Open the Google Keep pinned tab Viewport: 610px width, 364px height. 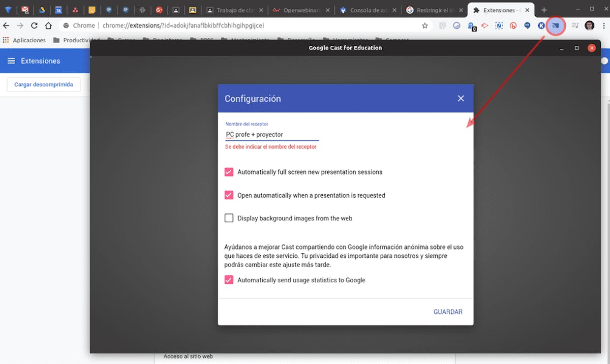(x=92, y=10)
